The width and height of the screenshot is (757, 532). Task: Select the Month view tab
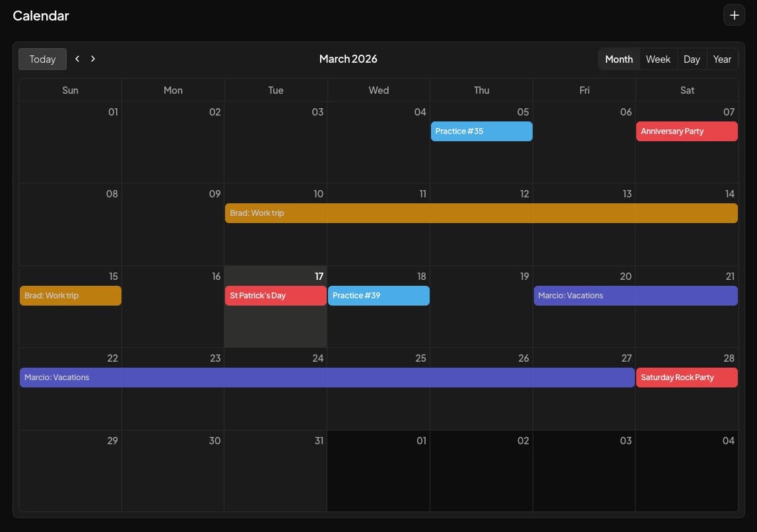[618, 59]
